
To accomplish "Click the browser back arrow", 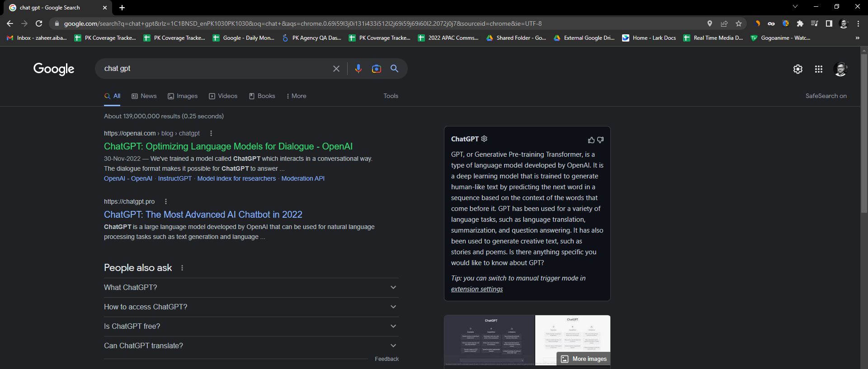I will coord(10,23).
